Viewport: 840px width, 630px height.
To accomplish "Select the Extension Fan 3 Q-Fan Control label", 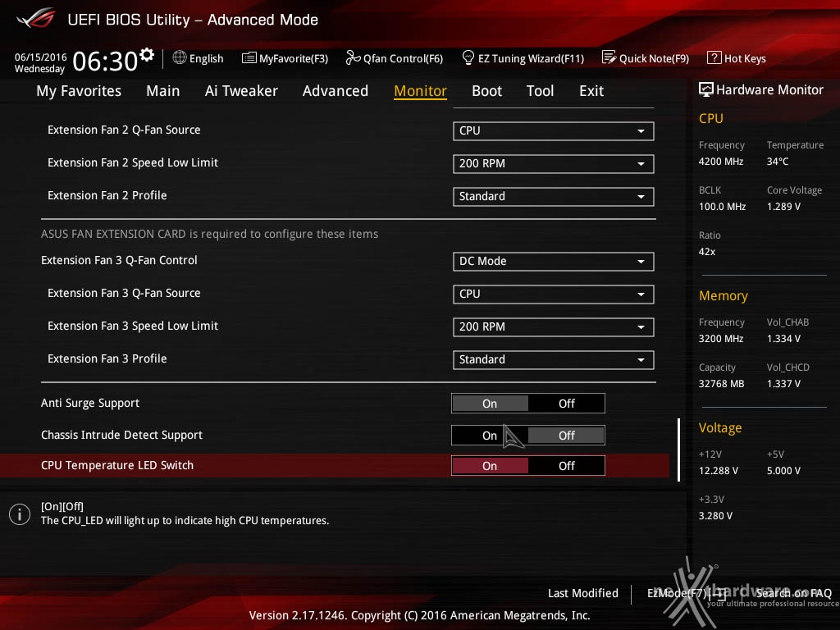I will coord(119,260).
